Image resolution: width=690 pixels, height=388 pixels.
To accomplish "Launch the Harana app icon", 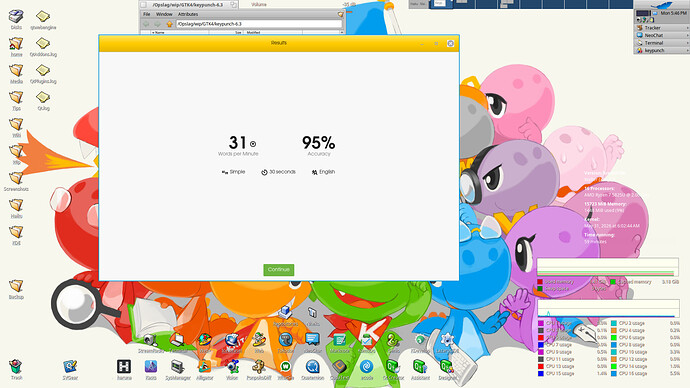I will click(x=124, y=366).
